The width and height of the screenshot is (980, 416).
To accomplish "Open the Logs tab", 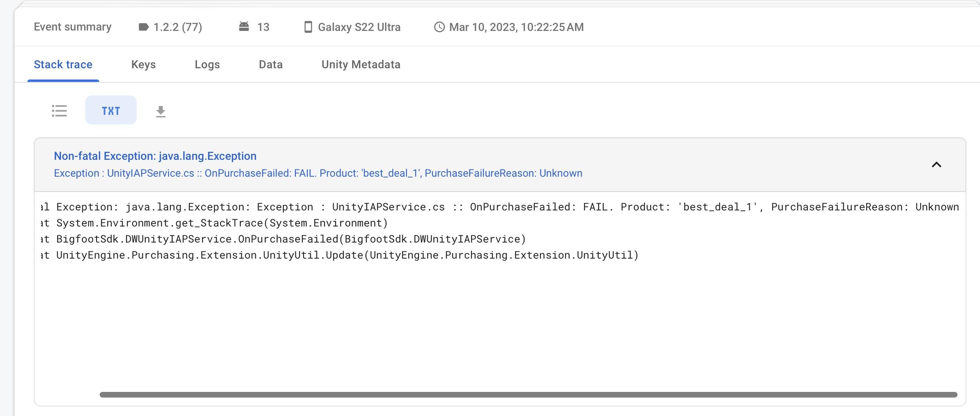I will coord(207,65).
